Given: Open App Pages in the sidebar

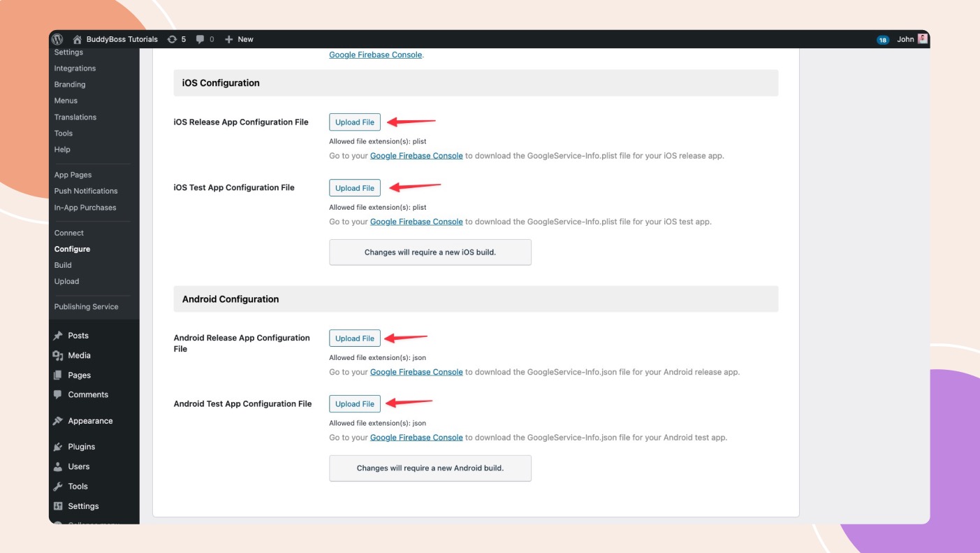Looking at the screenshot, I should click(x=73, y=175).
